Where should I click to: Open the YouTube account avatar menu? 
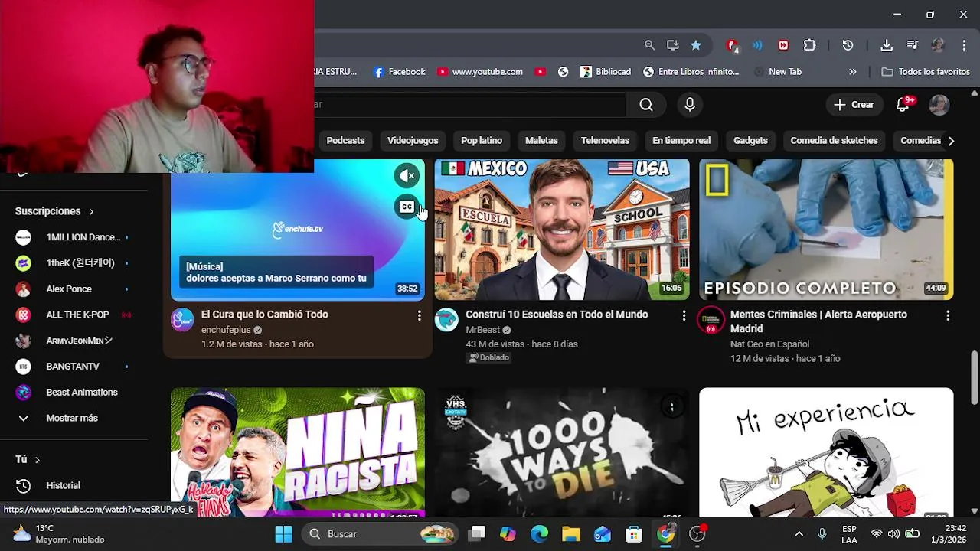(x=939, y=105)
